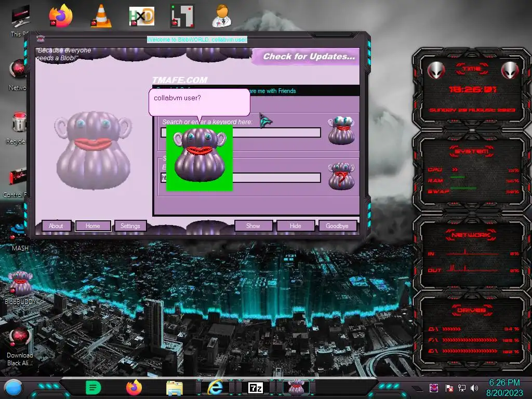Click the Hide button
Viewport: 532px width, 399px height.
[296, 226]
